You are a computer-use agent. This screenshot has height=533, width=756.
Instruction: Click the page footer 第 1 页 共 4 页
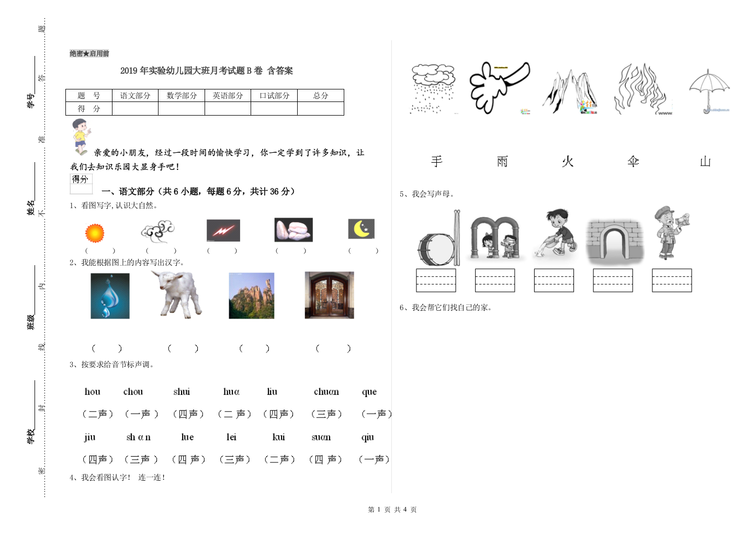tap(392, 509)
